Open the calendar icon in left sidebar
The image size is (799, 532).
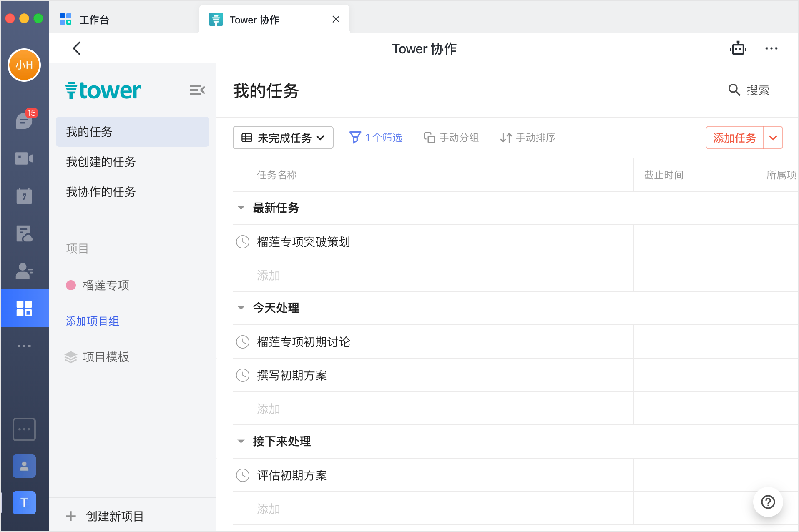24,196
